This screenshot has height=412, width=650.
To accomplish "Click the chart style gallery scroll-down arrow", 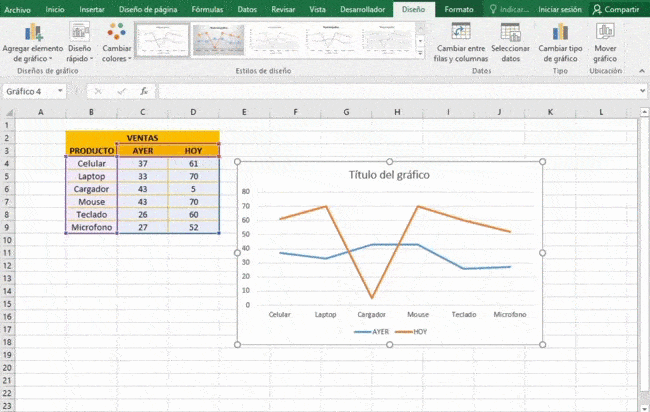I will pos(420,41).
